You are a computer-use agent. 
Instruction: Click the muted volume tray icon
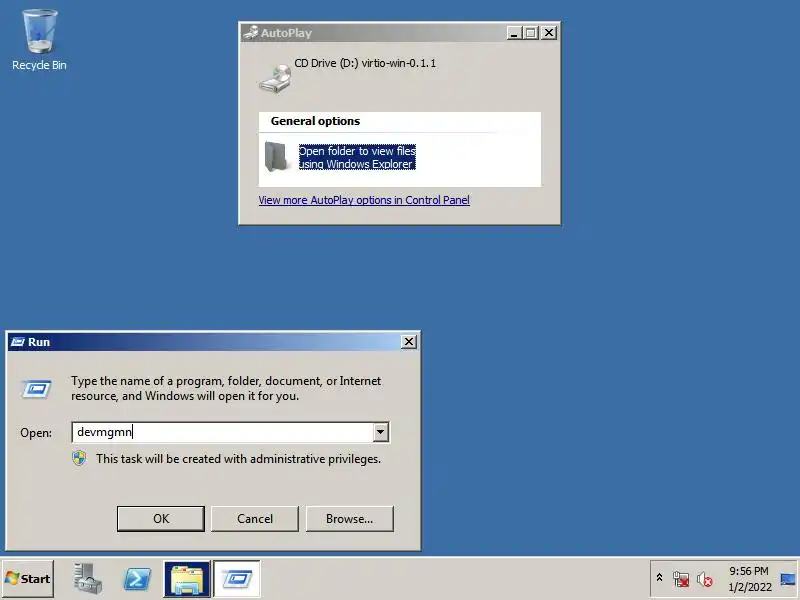pos(705,579)
